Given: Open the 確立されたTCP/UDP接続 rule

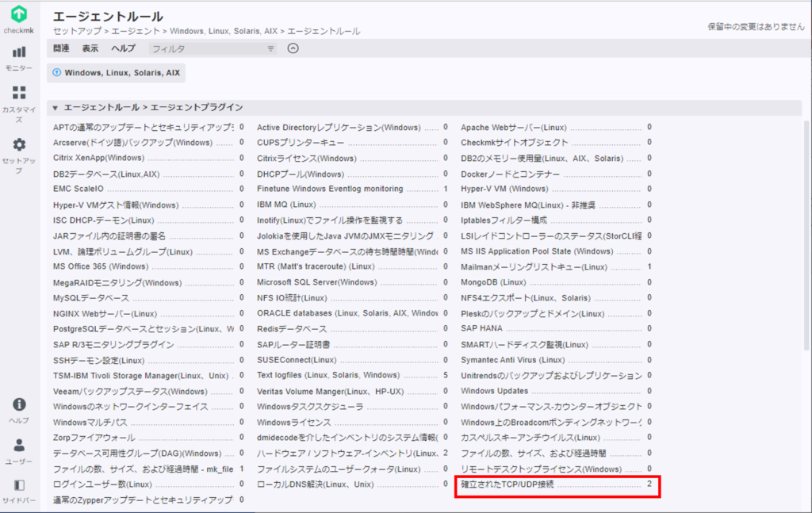Looking at the screenshot, I should tap(507, 484).
